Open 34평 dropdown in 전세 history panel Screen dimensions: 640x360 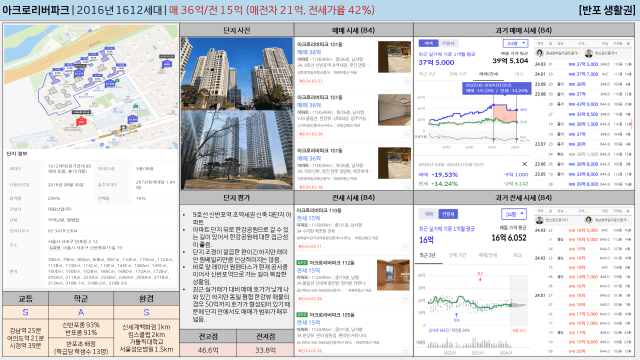(x=514, y=214)
